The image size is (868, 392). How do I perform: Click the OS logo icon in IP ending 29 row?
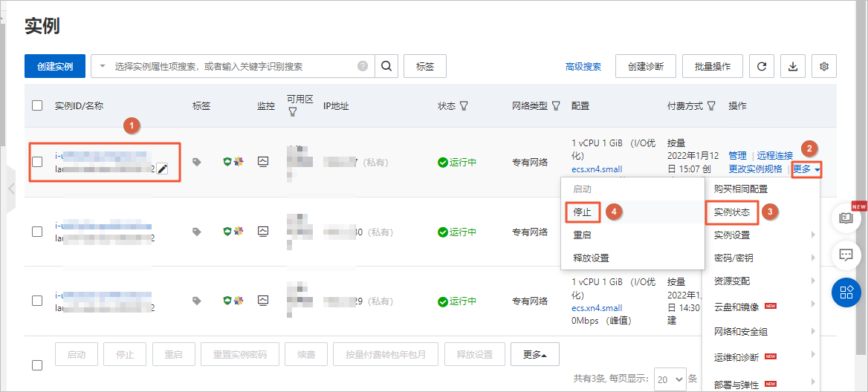238,300
